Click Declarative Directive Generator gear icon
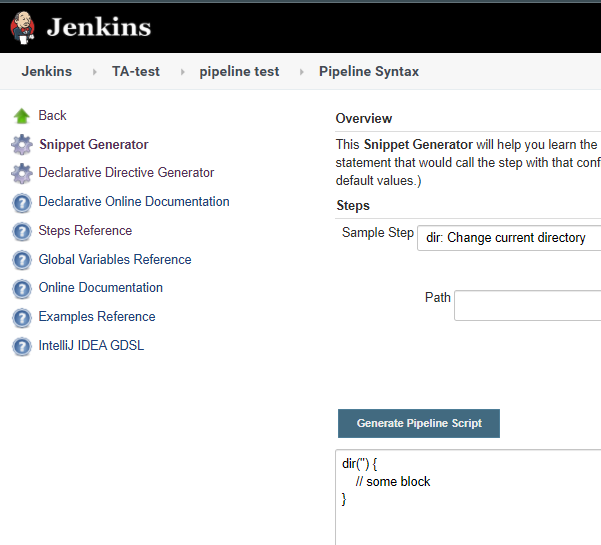601x545 pixels. pyautogui.click(x=22, y=173)
